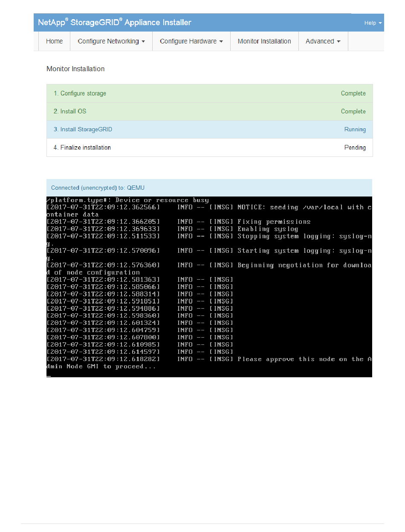405x532 pixels.
Task: Select the '4. Finalize installation' step row
Action: (x=209, y=147)
